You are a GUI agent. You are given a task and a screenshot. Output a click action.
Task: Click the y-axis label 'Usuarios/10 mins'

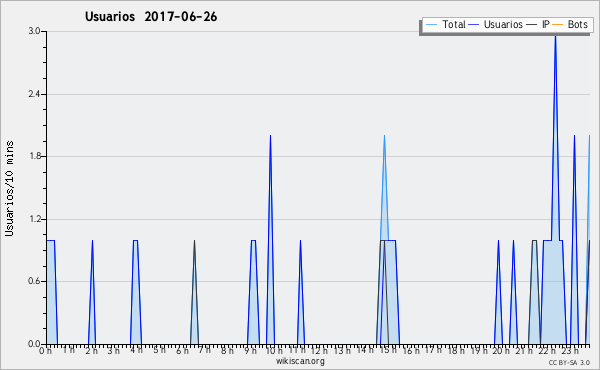click(x=9, y=188)
